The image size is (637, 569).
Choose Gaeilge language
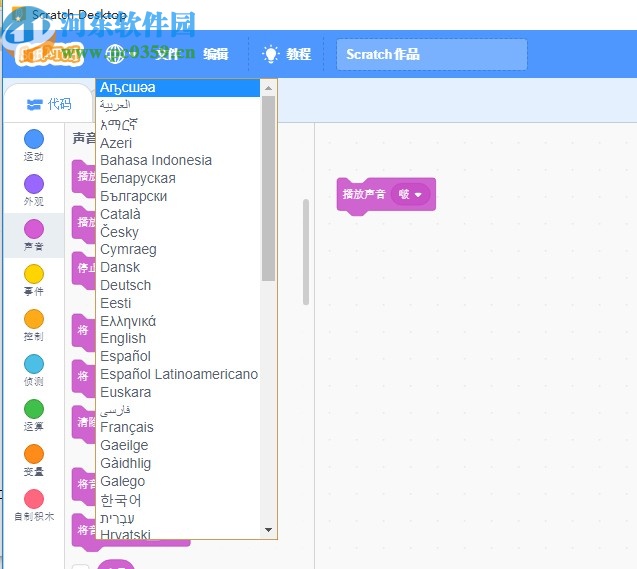178,445
